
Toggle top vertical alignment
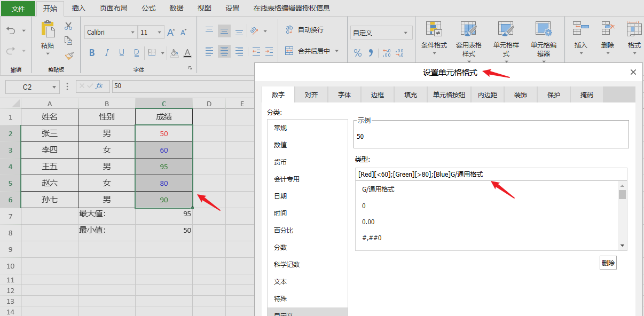point(209,30)
